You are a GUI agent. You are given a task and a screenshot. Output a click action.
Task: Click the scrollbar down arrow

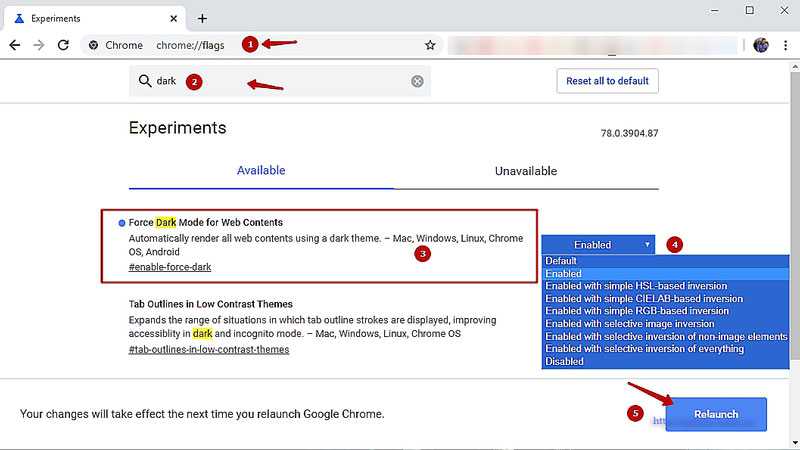tap(795, 443)
